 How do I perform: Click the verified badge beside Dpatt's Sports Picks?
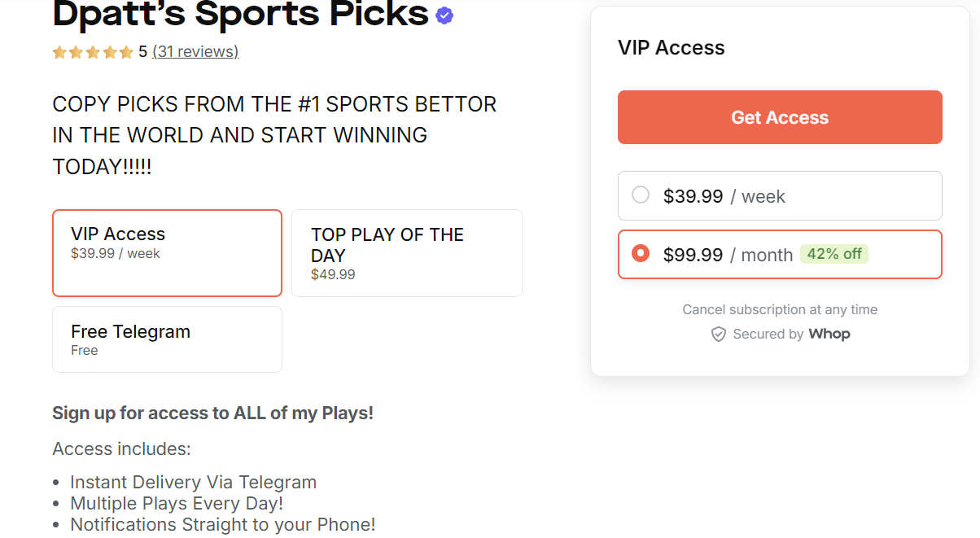(x=444, y=15)
